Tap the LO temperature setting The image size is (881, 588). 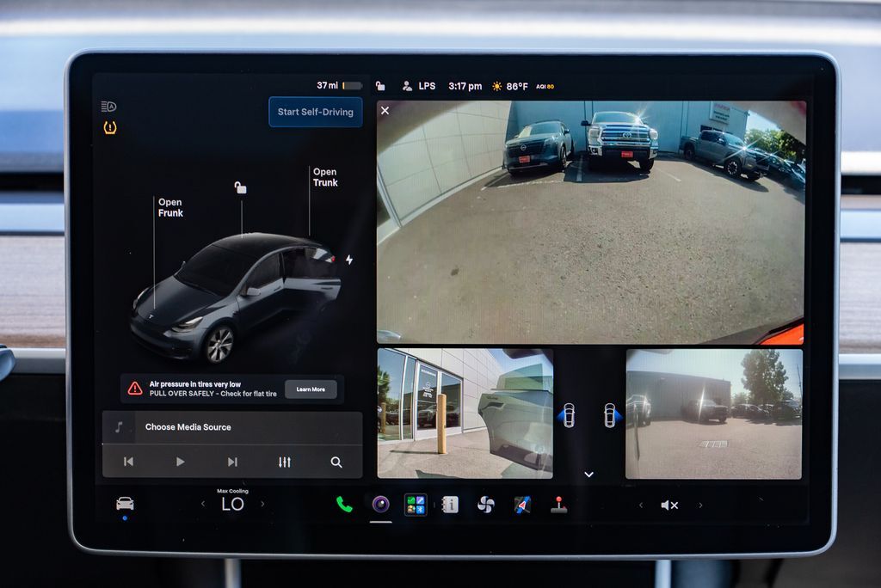[232, 505]
